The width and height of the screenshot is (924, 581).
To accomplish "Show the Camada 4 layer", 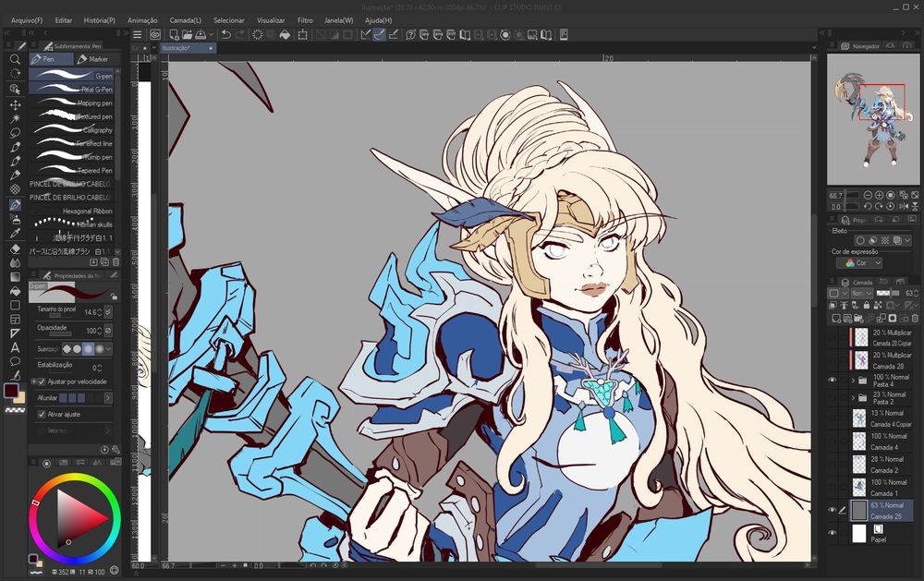I will click(833, 442).
